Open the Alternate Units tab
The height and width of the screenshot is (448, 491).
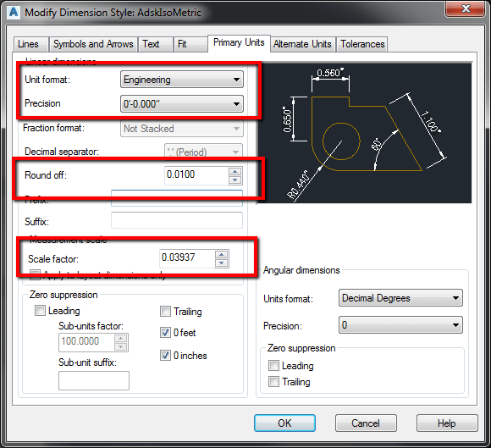302,44
